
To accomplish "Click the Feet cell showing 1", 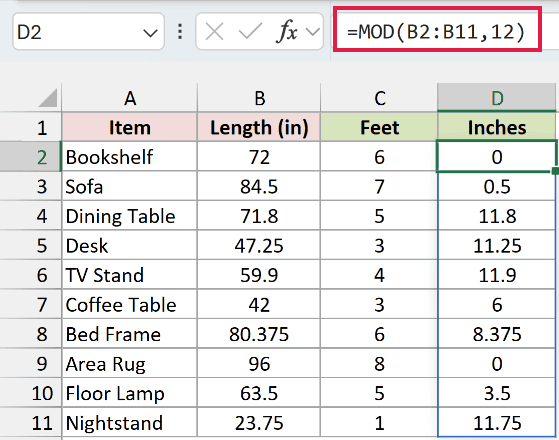I will pos(379,423).
